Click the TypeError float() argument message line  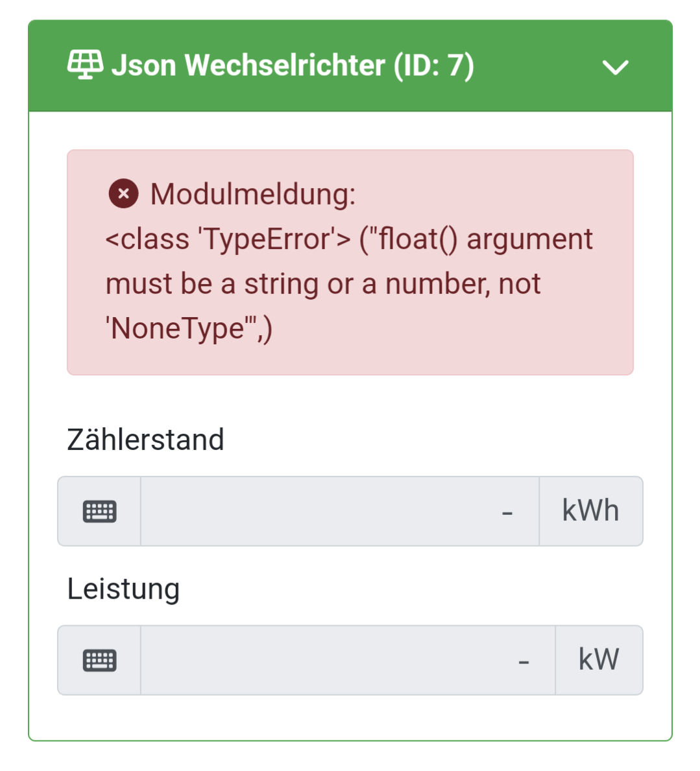pos(349,239)
